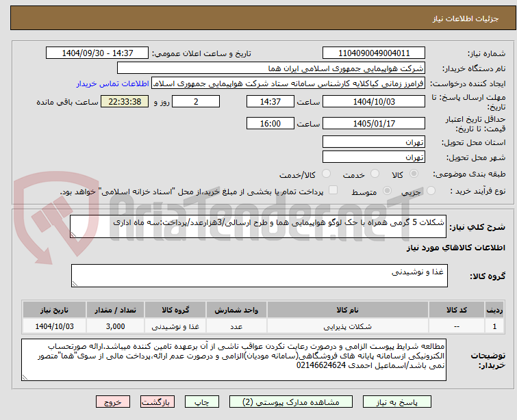Click the quantity cell 3,000

116,326
